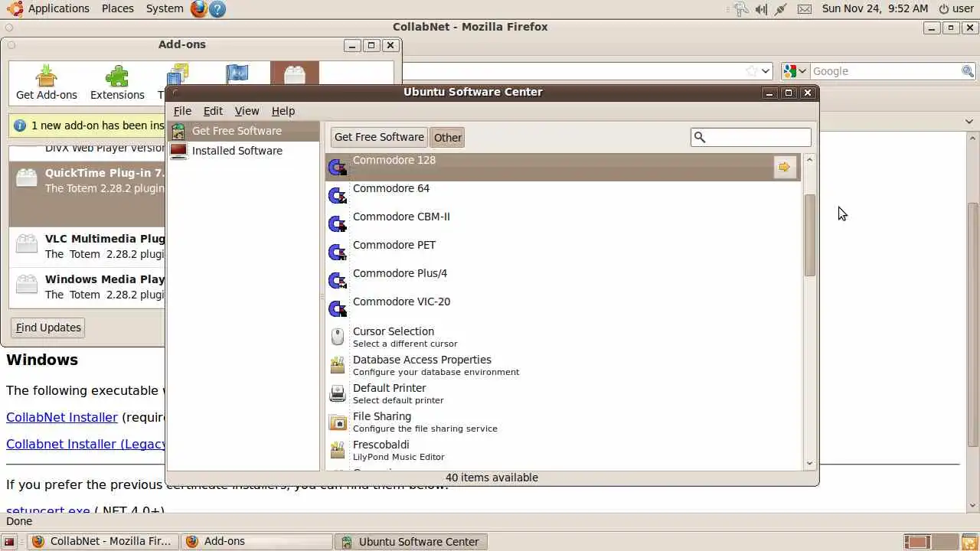
Task: Open Get Add-ons in Add-ons window
Action: coord(47,83)
